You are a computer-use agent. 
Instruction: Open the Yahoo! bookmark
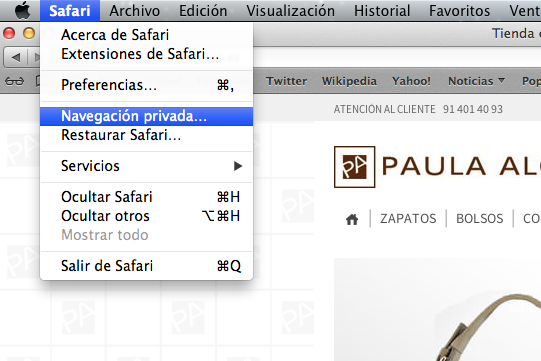411,81
